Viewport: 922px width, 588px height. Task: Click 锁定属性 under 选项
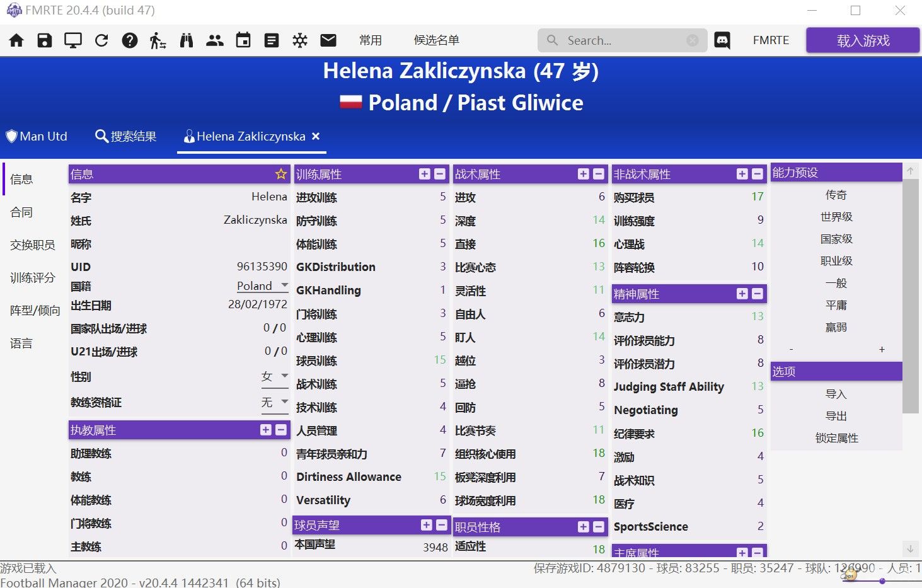click(x=836, y=438)
